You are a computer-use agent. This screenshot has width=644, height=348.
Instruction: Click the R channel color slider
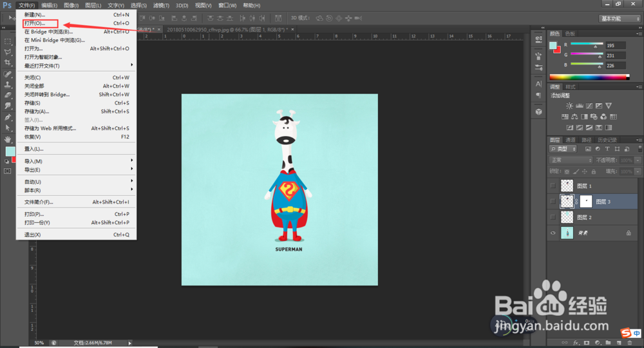pyautogui.click(x=587, y=44)
